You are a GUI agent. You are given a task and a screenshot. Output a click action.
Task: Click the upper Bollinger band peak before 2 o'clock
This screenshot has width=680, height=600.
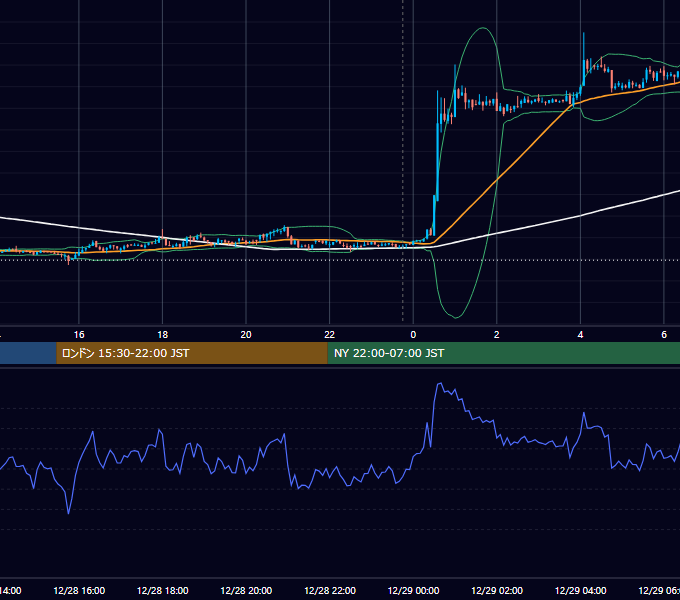(x=482, y=28)
